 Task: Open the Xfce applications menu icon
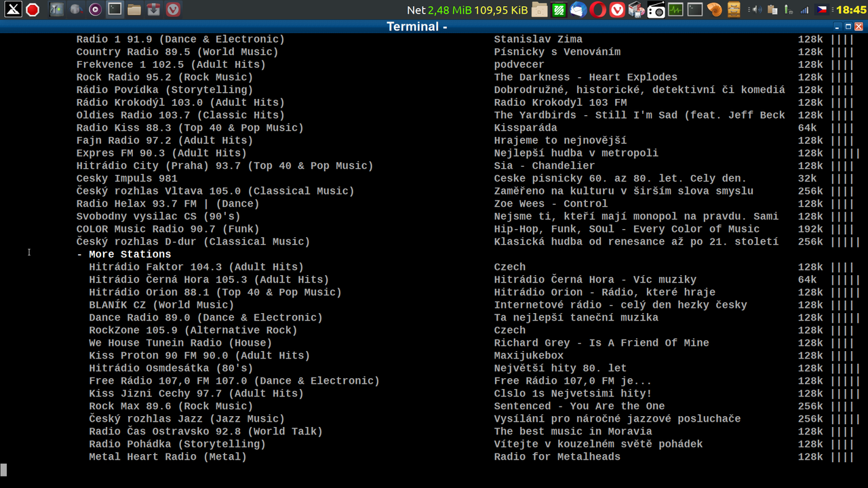(x=13, y=9)
